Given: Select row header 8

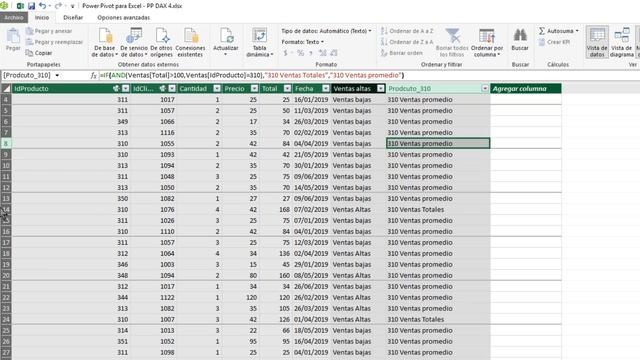Looking at the screenshot, I should pos(6,143).
